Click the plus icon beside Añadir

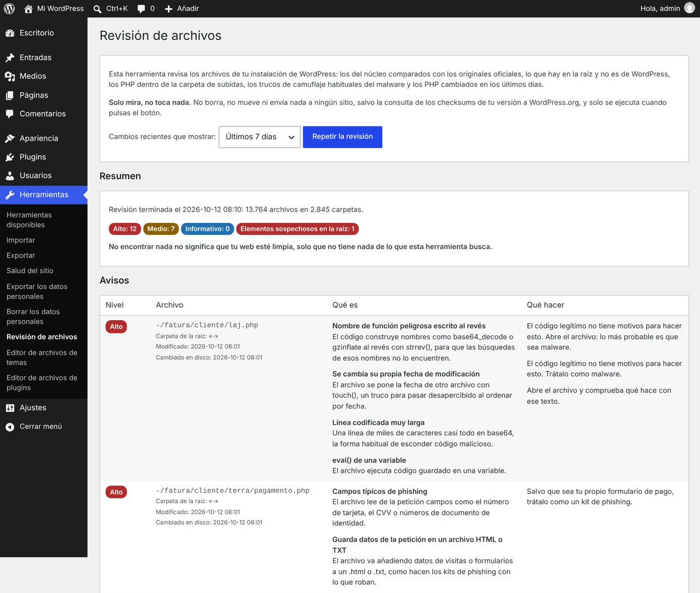coord(169,9)
